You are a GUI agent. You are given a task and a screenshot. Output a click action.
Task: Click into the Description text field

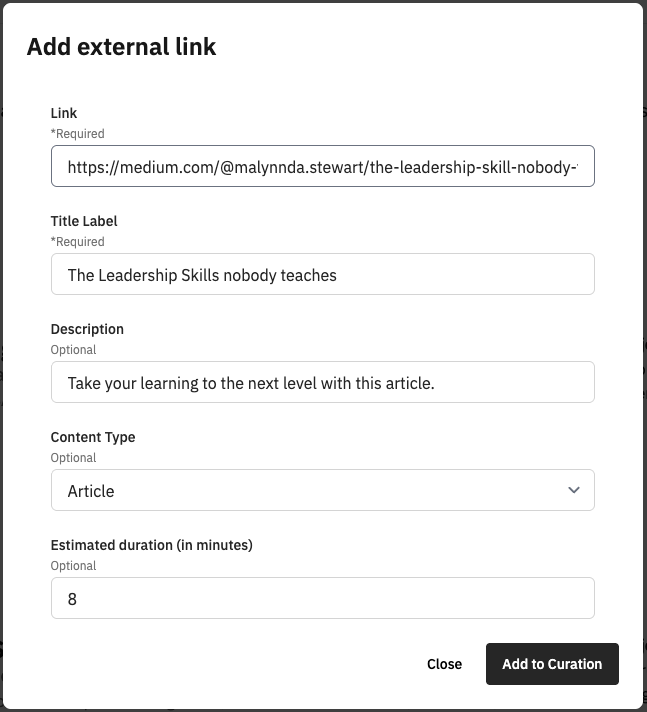coord(322,383)
